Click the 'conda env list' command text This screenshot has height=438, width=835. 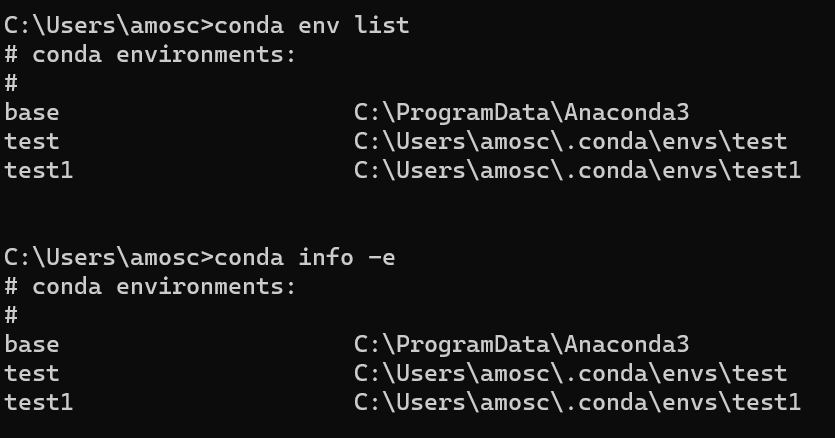[x=312, y=25]
